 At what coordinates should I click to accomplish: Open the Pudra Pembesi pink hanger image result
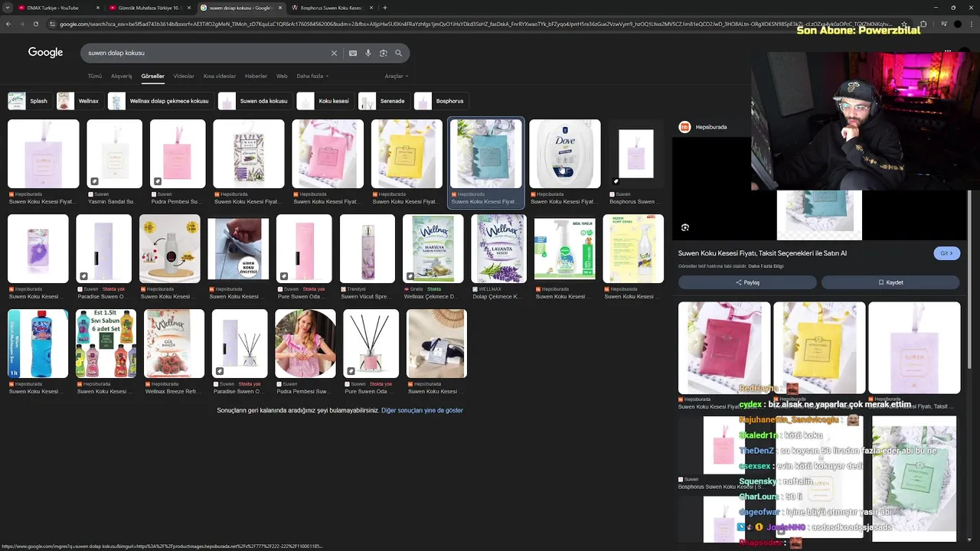point(178,154)
